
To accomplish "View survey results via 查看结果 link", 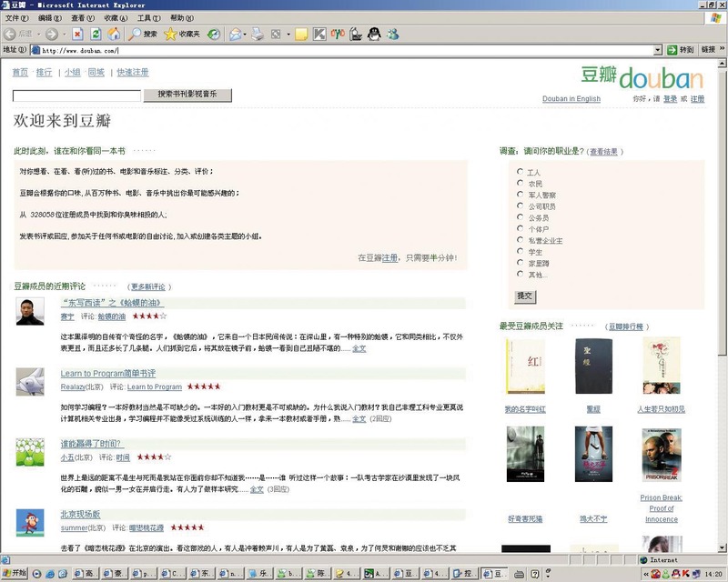I will (x=603, y=152).
